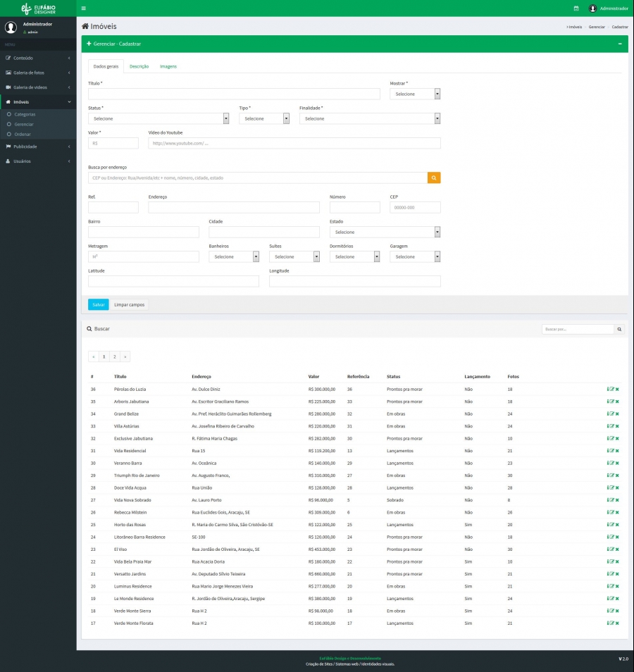634x672 pixels.
Task: Open the Garagem dropdown
Action: click(x=415, y=256)
